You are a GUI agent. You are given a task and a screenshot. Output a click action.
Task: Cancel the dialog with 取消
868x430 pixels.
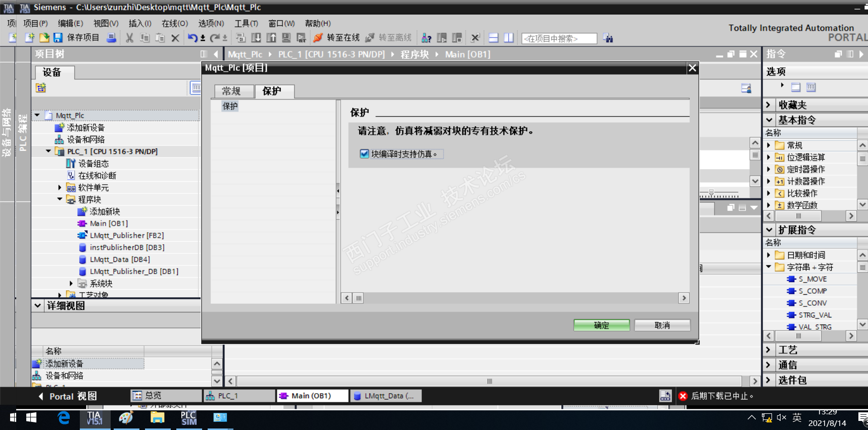(x=662, y=326)
